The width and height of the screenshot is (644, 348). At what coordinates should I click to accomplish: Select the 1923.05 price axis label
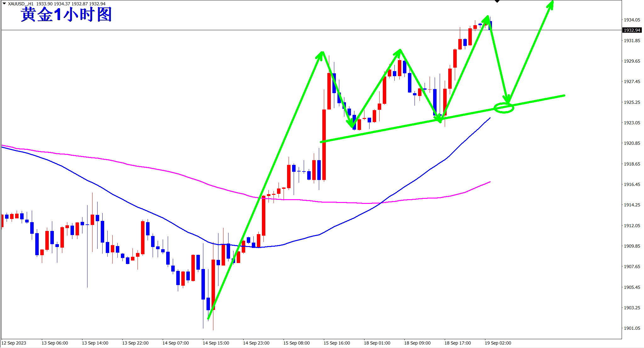(x=632, y=123)
